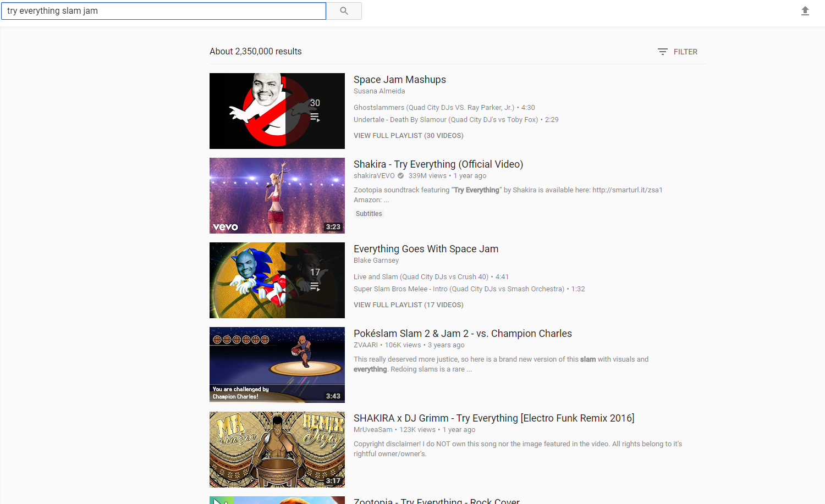The width and height of the screenshot is (825, 504).
Task: Open Blake Garnsey's channel page
Action: (x=376, y=261)
